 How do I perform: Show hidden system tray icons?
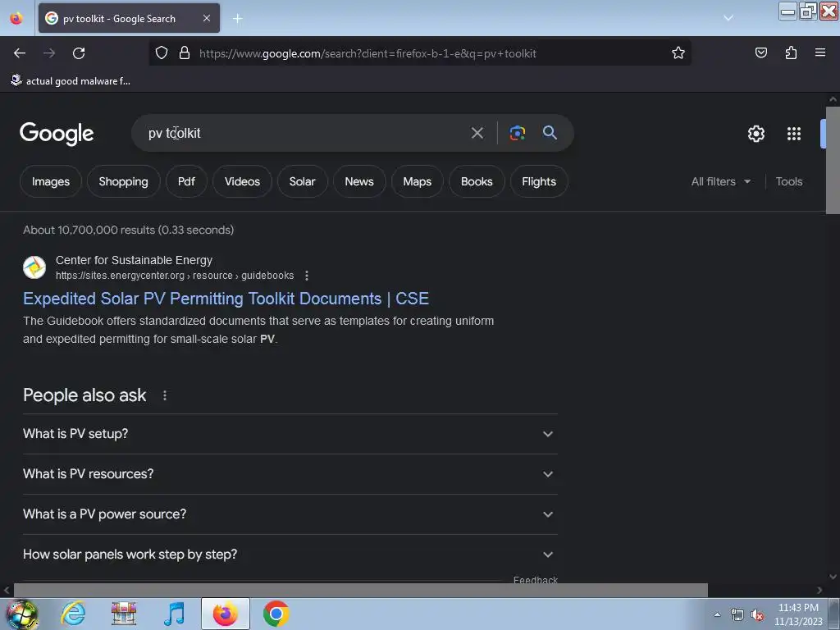click(x=717, y=614)
